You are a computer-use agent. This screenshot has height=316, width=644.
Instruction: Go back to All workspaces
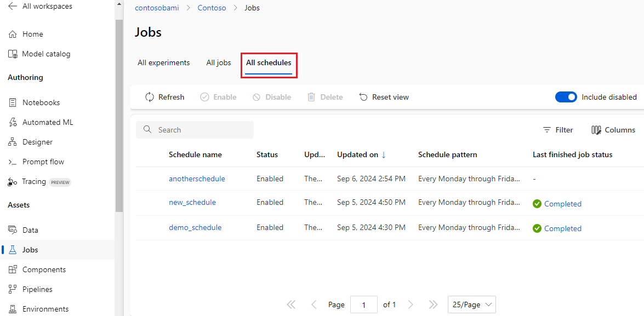click(x=13, y=6)
